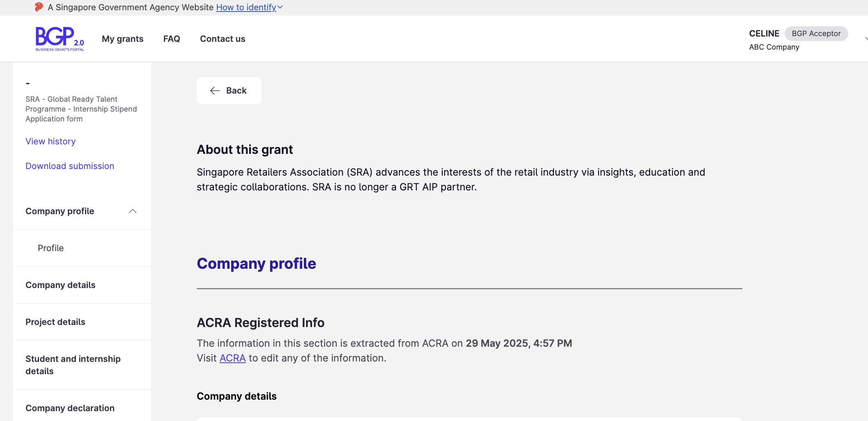Click the SRA Global Ready Talent form title
This screenshot has height=421, width=868.
81,109
